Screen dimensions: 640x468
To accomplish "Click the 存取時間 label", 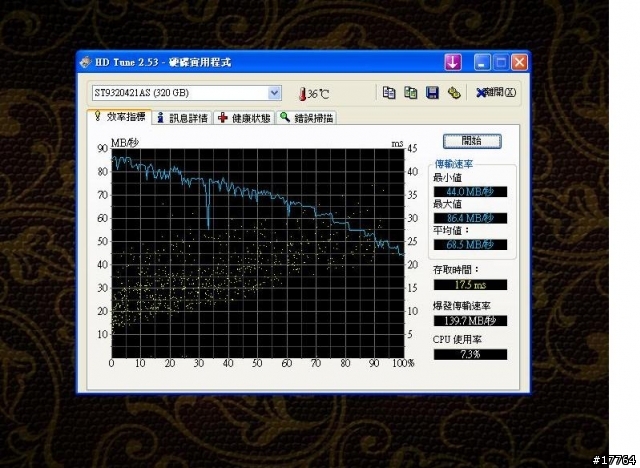I will click(x=456, y=270).
